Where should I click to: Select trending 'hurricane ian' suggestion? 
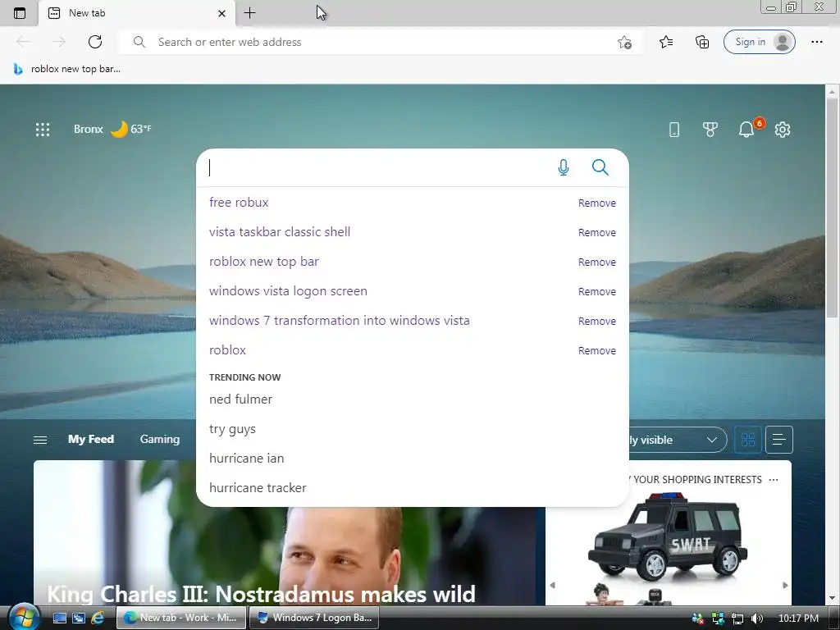pyautogui.click(x=246, y=458)
